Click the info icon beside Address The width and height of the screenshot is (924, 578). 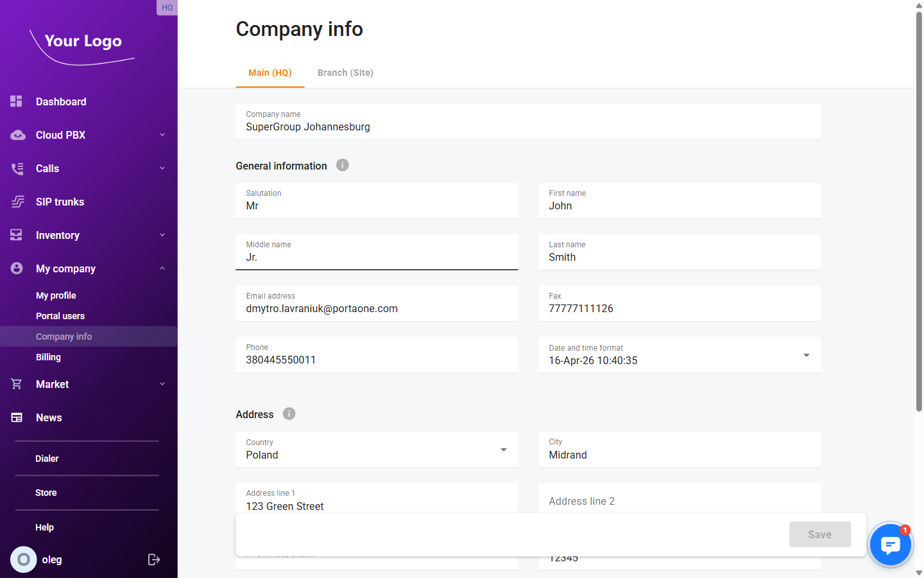tap(289, 414)
